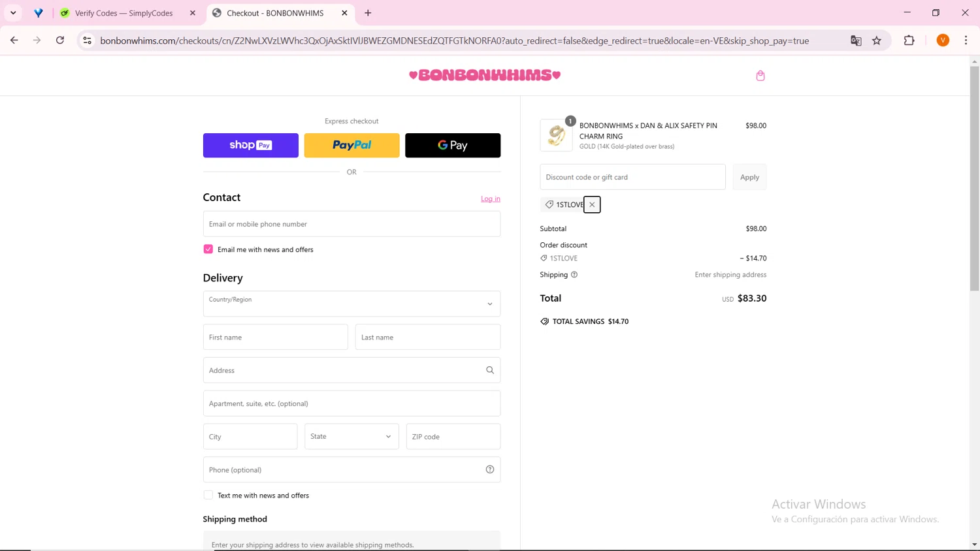980x551 pixels.
Task: Go forward in browser history
Action: coord(37,40)
